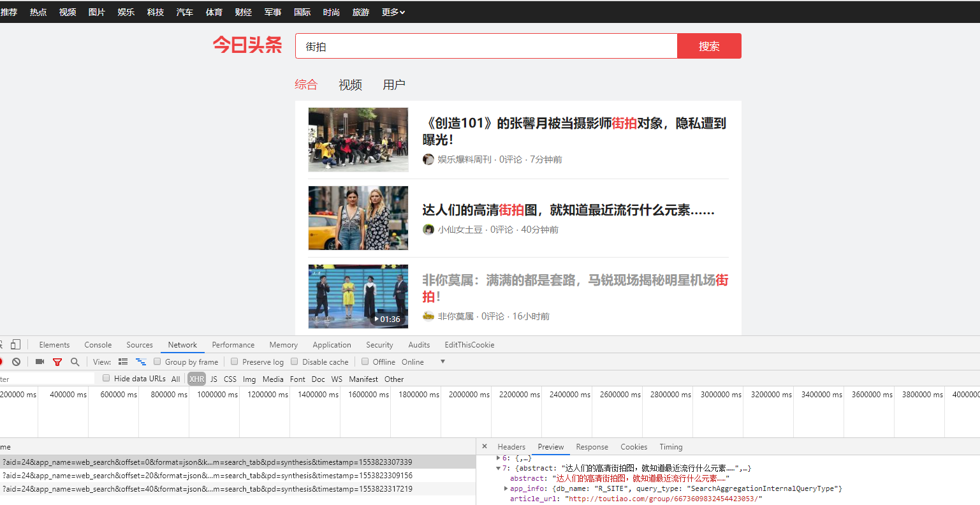Switch to the 用户 search results tab
Viewport: 980px width, 505px height.
[394, 85]
